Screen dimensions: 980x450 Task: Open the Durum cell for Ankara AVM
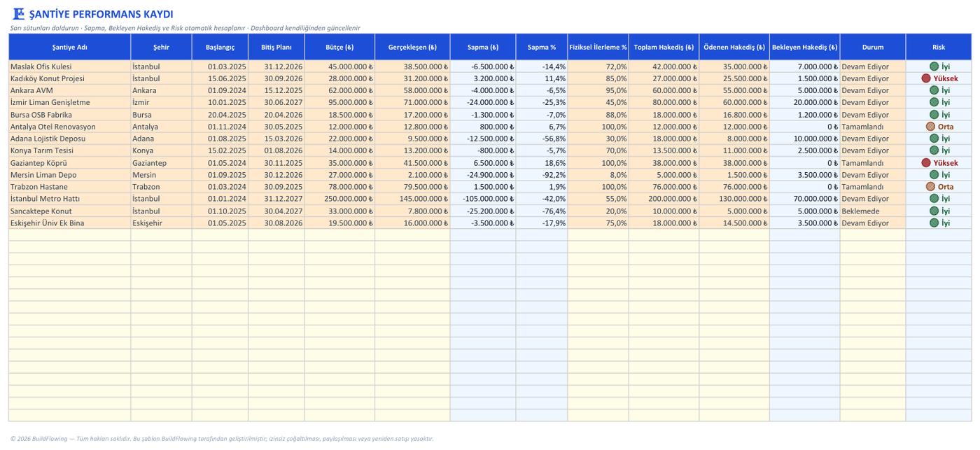(873, 90)
